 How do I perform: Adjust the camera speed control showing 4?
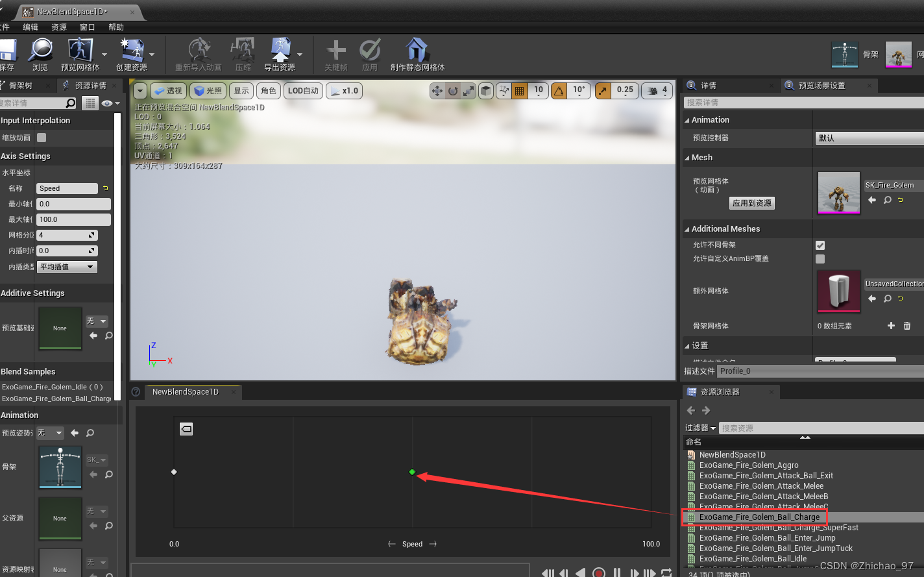[657, 91]
